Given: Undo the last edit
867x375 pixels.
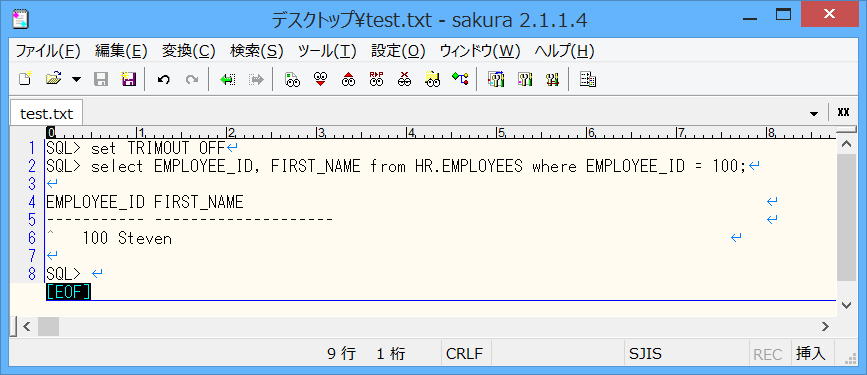Looking at the screenshot, I should click(163, 80).
